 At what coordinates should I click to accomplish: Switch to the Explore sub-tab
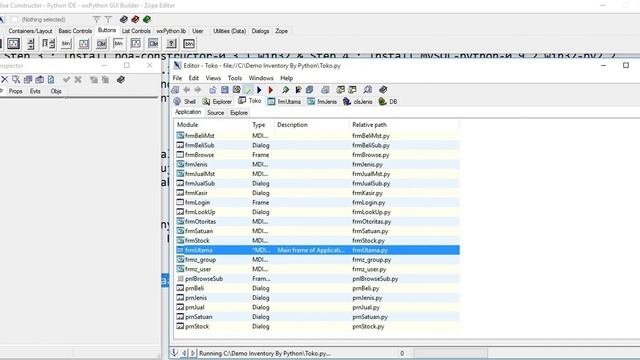tap(239, 113)
